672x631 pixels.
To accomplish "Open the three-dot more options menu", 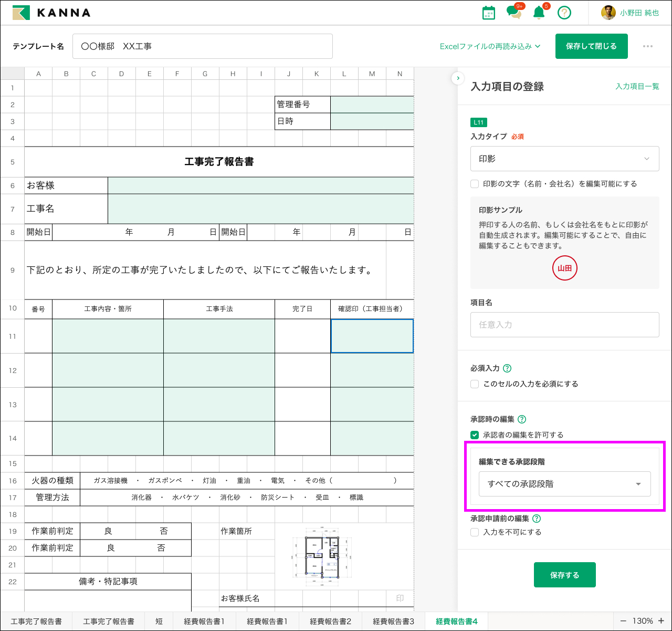I will 648,46.
